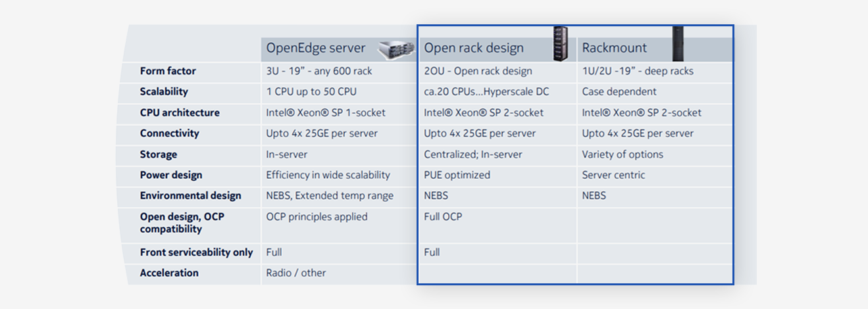Select the Environmental design row label
Viewport: 868px width, 309px height.
click(190, 196)
